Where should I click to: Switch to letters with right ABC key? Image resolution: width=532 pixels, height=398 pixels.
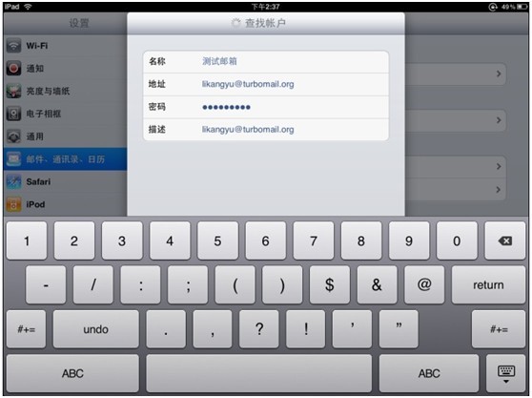tap(429, 373)
